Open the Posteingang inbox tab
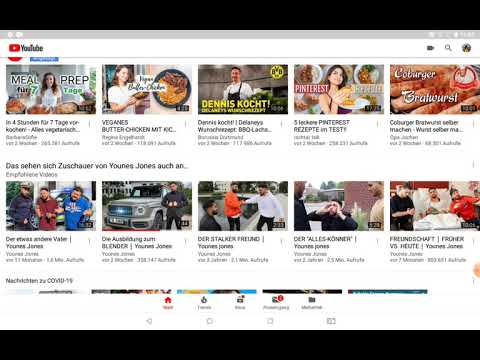Screen dimensions: 480x360 pos(276,303)
